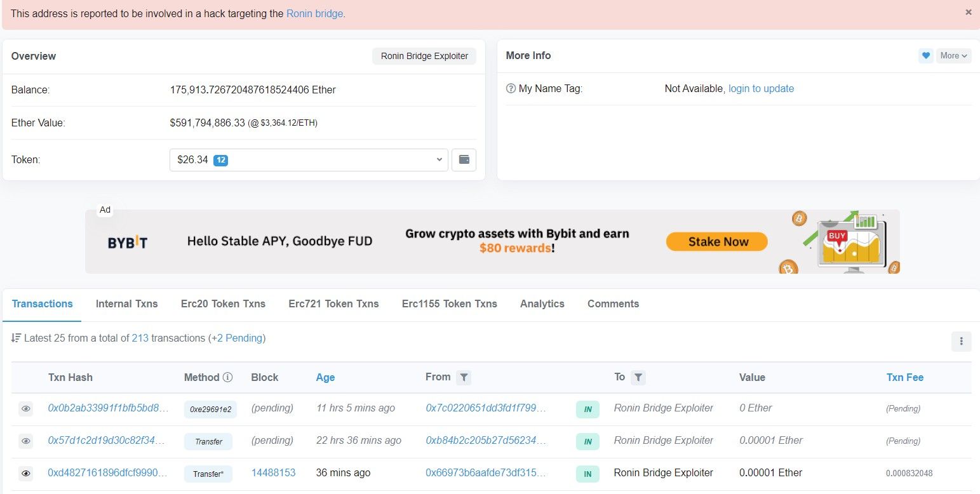Click the heart favorite icon in More Info
The image size is (980, 494).
[x=925, y=56]
